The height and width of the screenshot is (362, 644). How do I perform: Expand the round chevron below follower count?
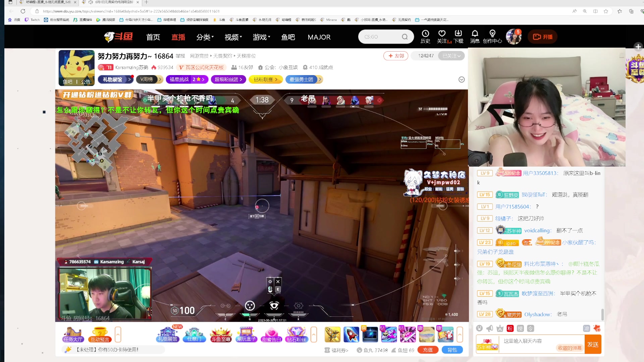point(462,79)
